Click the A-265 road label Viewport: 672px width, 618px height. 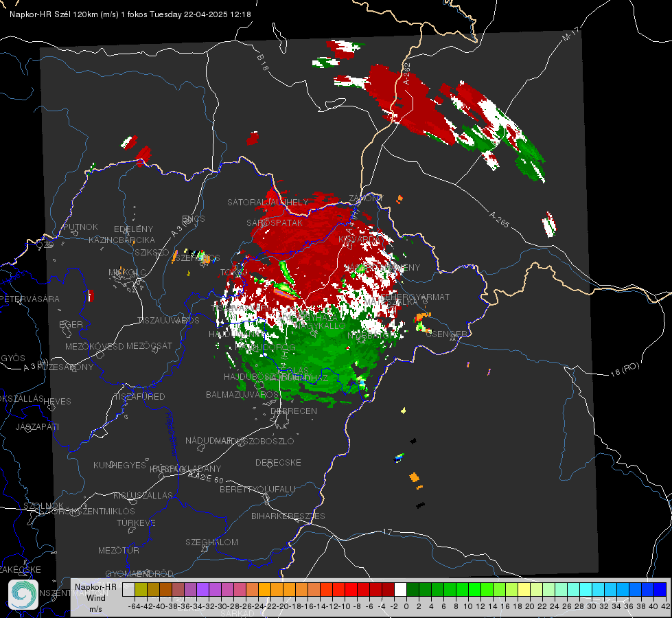coord(499,220)
